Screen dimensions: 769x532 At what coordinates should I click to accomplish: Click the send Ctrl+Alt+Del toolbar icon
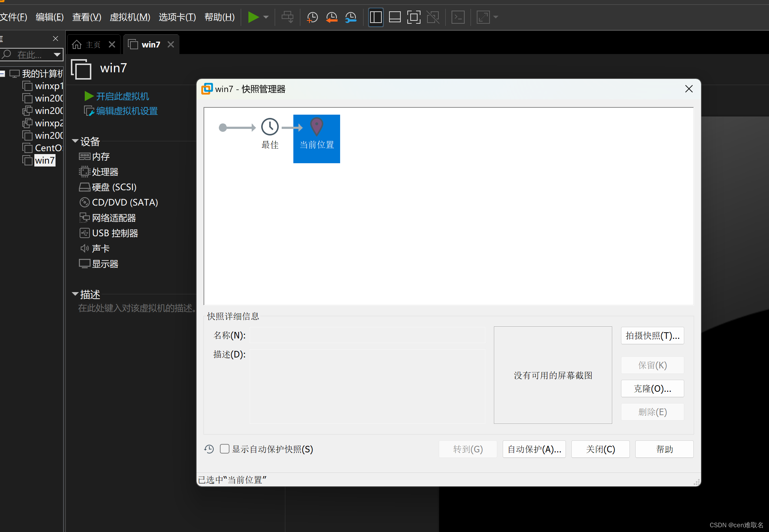[288, 17]
